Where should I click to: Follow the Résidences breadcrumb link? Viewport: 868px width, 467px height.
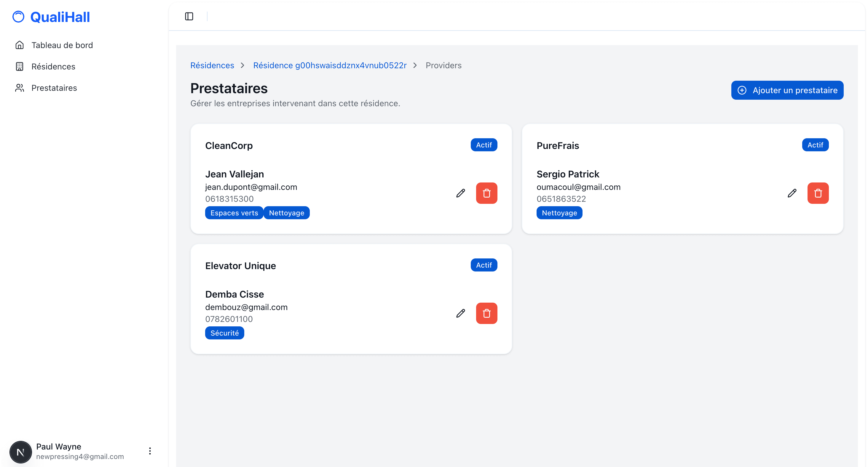click(212, 65)
